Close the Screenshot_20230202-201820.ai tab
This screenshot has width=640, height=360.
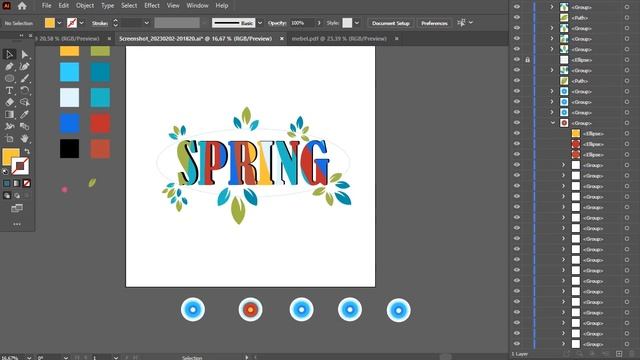[282, 38]
